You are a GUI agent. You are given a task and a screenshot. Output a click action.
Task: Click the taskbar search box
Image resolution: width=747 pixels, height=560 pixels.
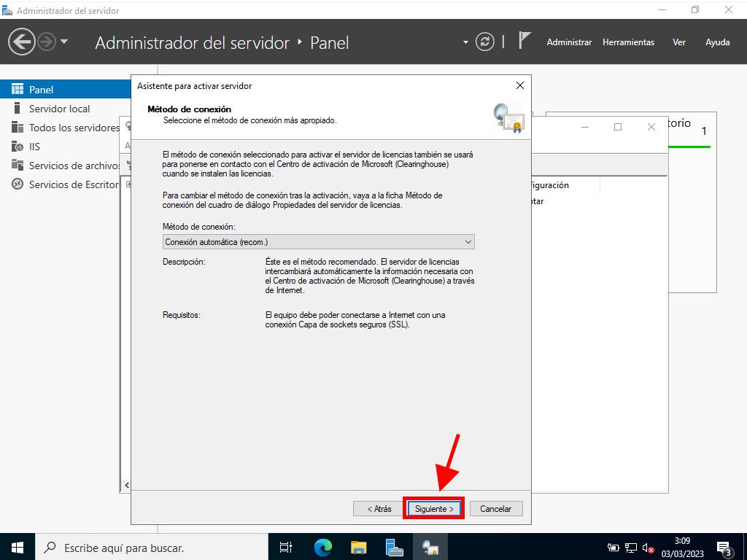click(x=146, y=547)
